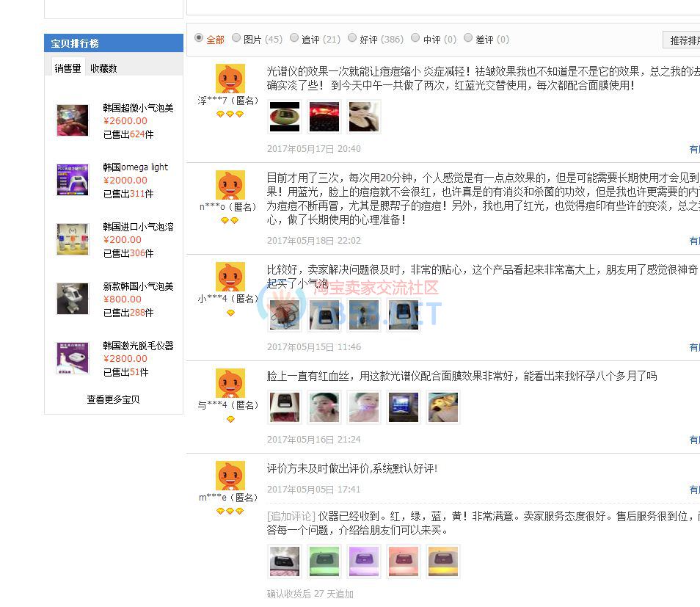700x607 pixels.
Task: Click avatar icon of reviewer n***o
Action: (x=230, y=186)
